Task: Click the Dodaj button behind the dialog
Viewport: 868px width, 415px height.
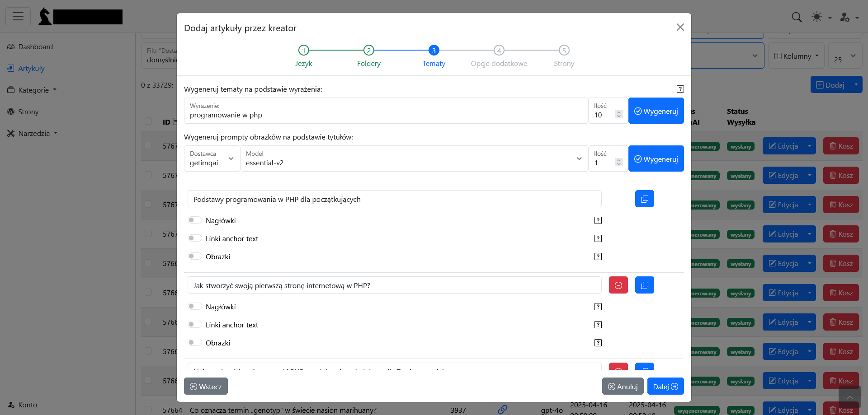Action: pyautogui.click(x=830, y=85)
